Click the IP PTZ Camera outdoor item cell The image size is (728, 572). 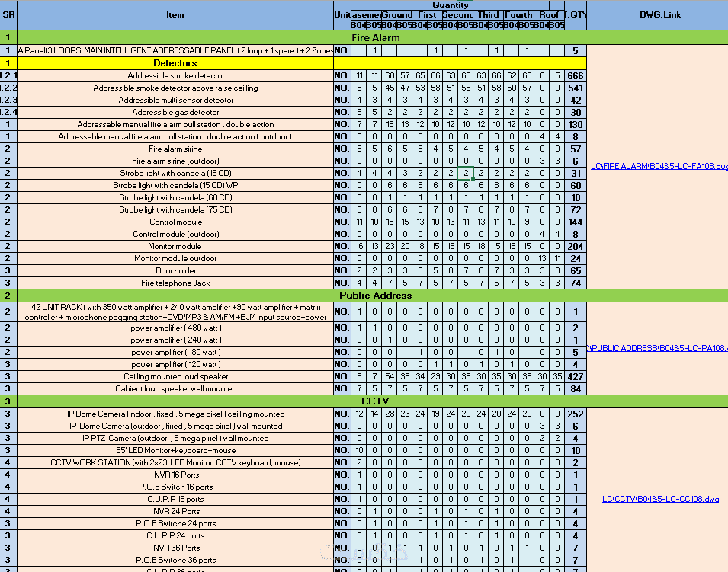[175, 439]
